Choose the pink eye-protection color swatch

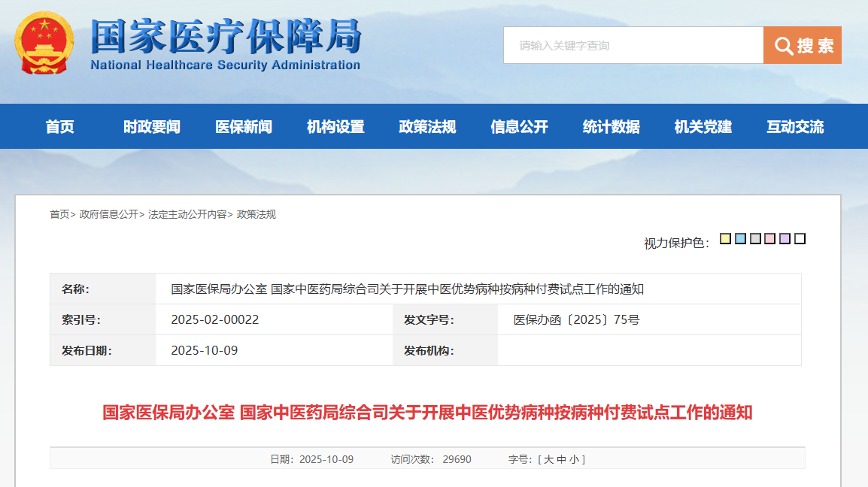pos(769,239)
